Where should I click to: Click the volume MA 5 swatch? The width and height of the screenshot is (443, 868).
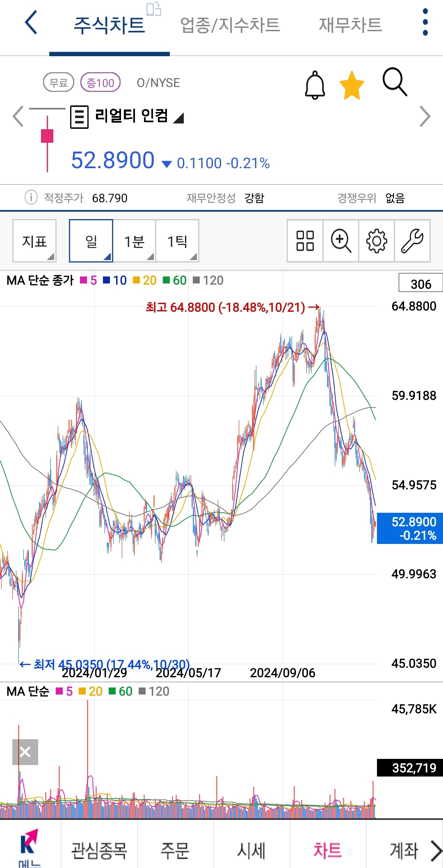59,691
